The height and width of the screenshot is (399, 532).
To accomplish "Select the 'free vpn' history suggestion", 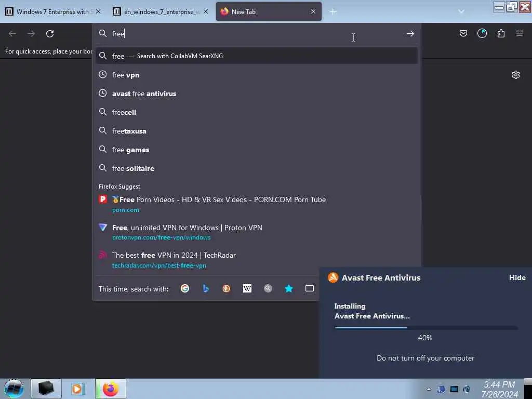I will [x=257, y=75].
